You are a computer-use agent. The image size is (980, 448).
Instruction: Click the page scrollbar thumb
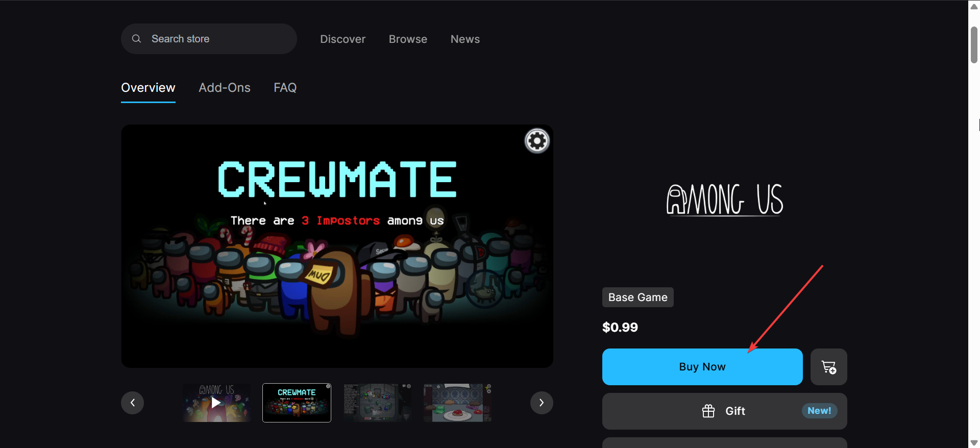974,45
